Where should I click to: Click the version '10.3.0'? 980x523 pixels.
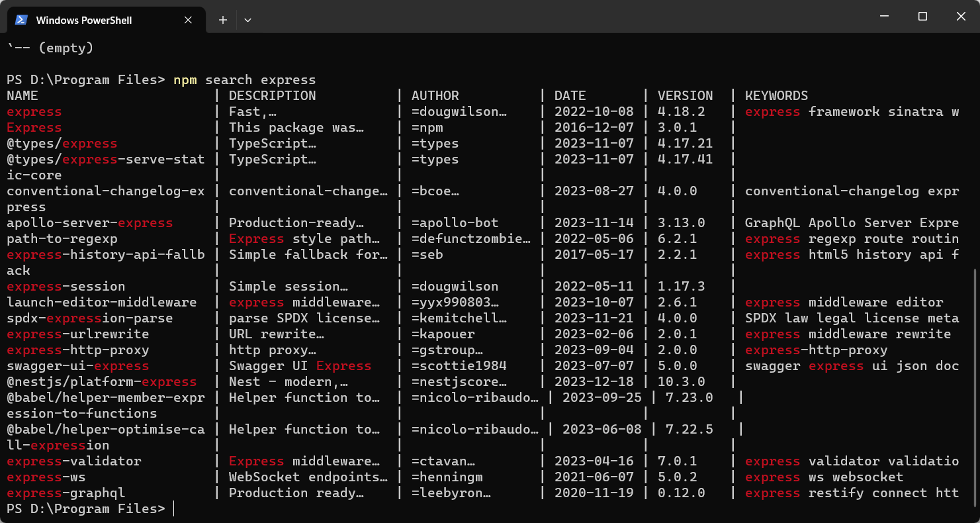pos(682,382)
